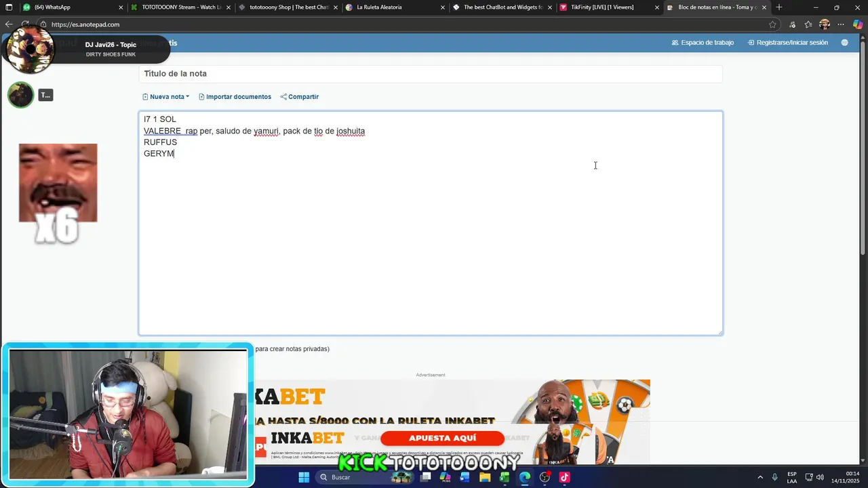This screenshot has width=868, height=488.
Task: Click the es.anotepad.com address bar
Action: click(407, 24)
